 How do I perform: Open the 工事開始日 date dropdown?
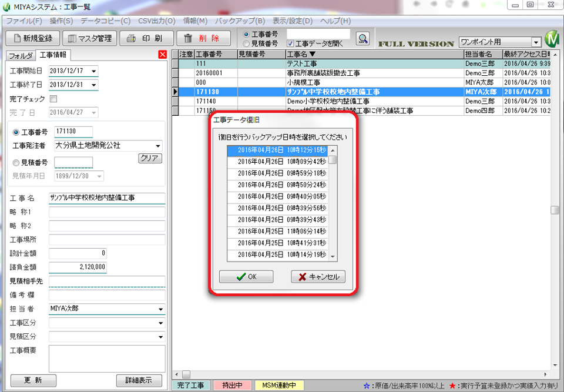(x=94, y=71)
